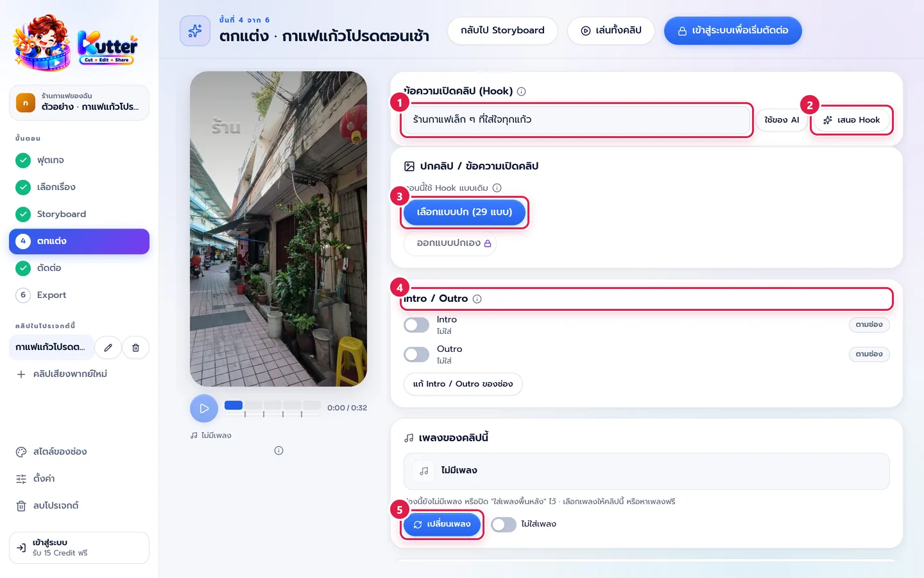Click the orange project avatar in the sidebar

coord(26,103)
